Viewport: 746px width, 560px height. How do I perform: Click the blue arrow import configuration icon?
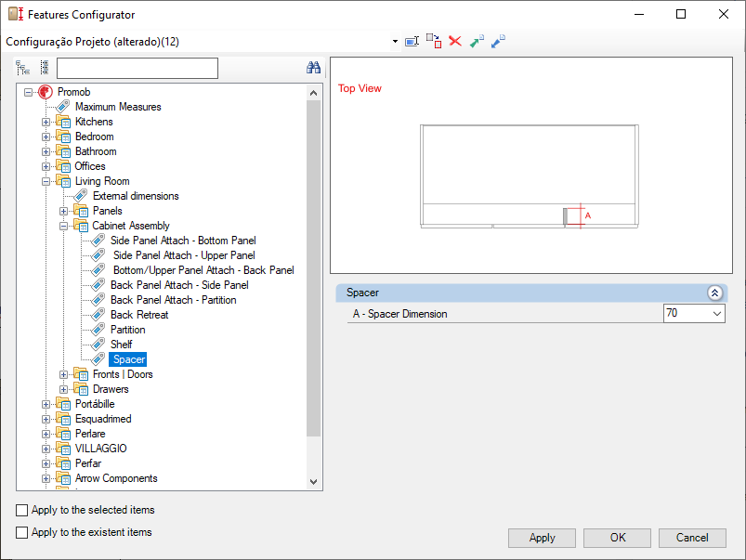(x=498, y=42)
